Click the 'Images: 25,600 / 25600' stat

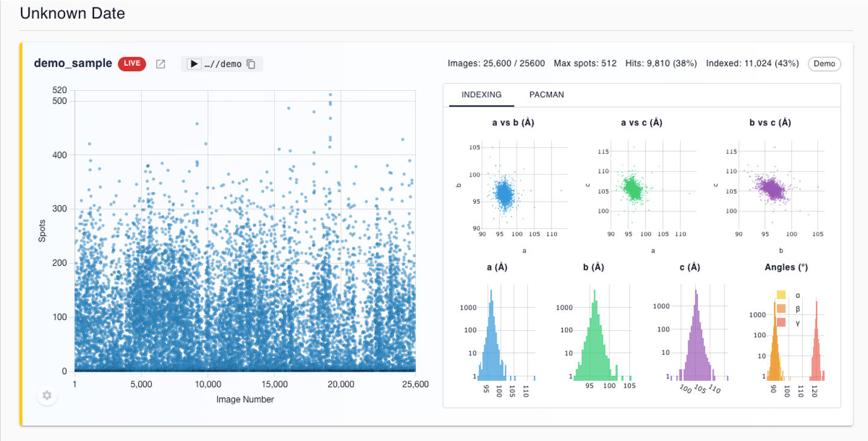[x=496, y=63]
